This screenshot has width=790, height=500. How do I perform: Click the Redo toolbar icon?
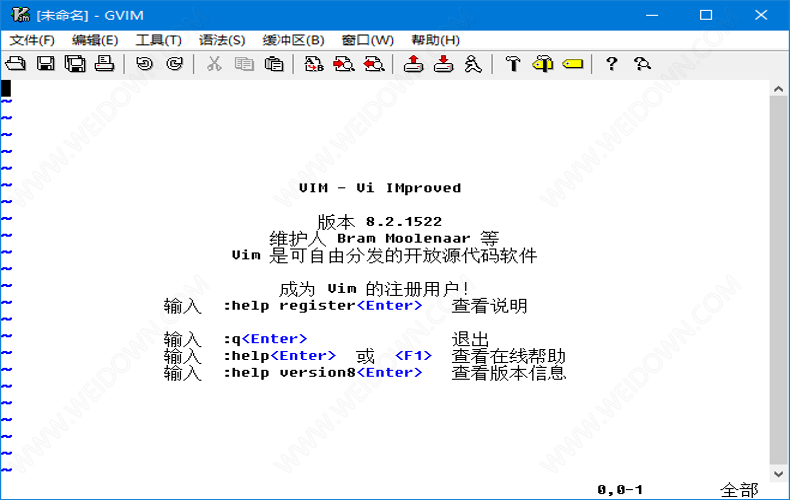[174, 64]
